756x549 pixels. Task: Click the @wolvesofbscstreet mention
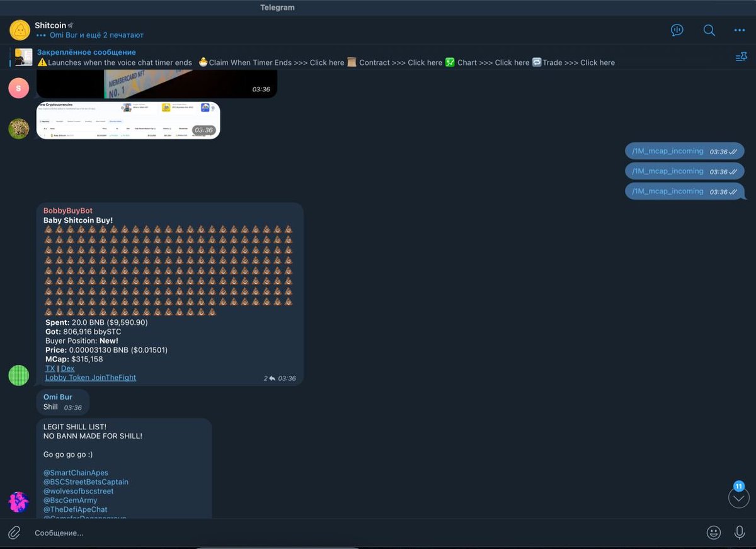point(79,491)
